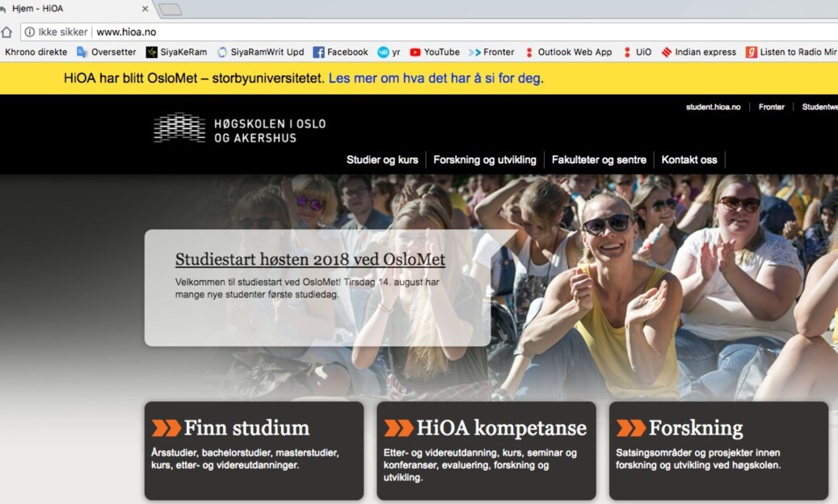This screenshot has height=504, width=838.
Task: Click the 'Velkommen til studiestart ved OsloMet!' text
Action: [307, 288]
